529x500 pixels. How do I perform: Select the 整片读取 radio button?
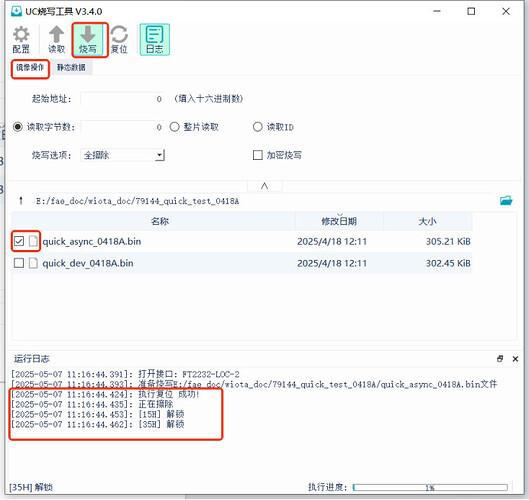174,127
